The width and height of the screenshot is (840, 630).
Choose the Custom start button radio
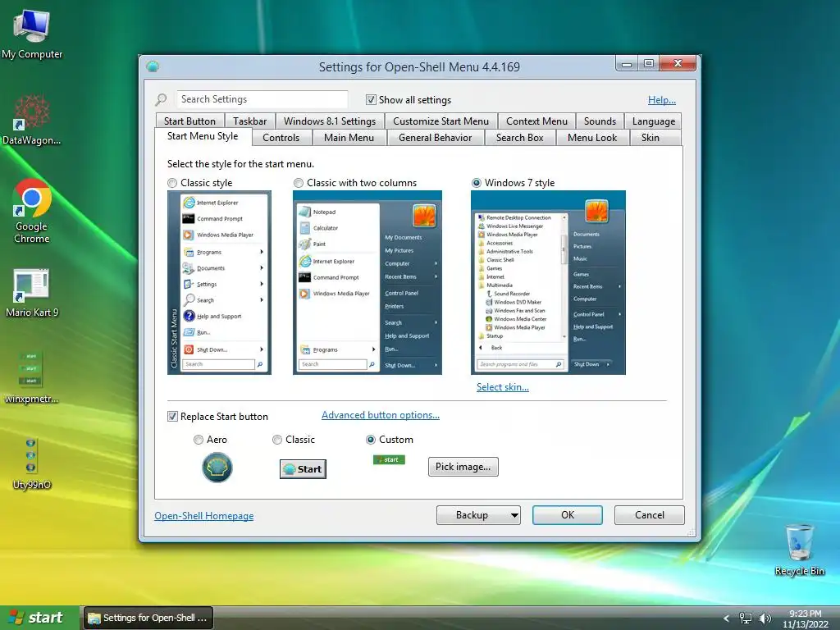click(x=370, y=440)
